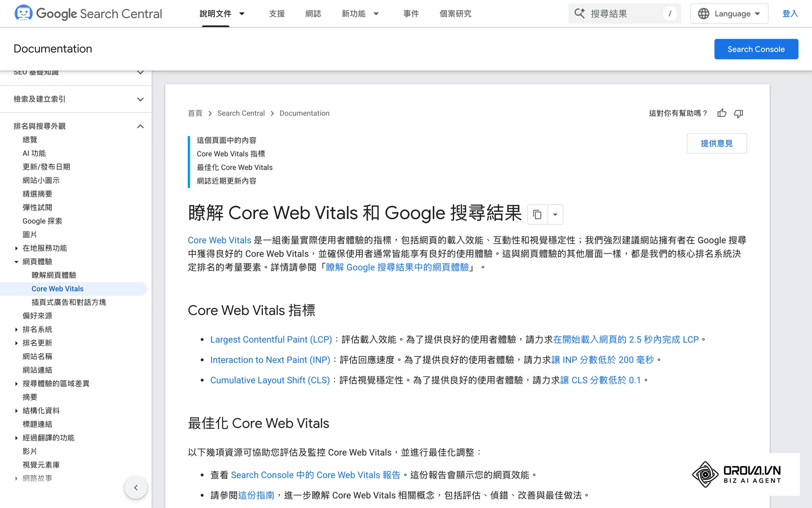812x508 pixels.
Task: Open the Cumulative Layout Shift (CLS) link
Action: coord(270,380)
